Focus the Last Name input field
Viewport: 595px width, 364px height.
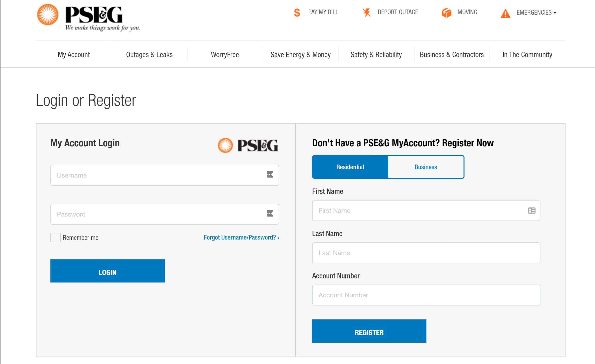click(x=426, y=253)
